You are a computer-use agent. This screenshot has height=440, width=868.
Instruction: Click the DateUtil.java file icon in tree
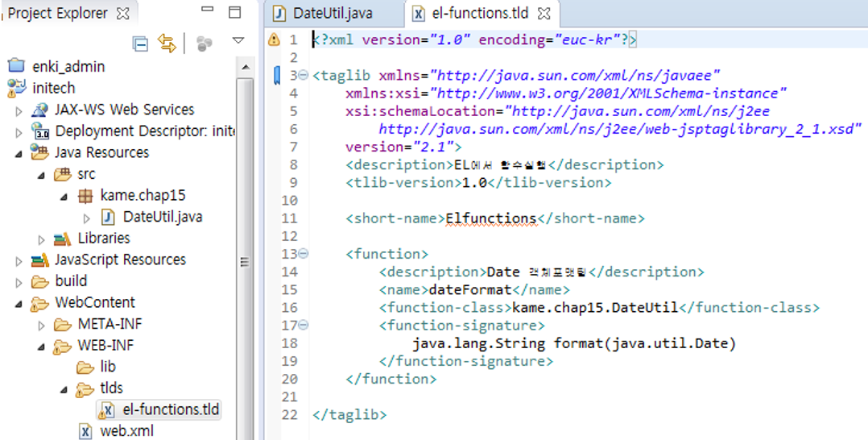[108, 218]
